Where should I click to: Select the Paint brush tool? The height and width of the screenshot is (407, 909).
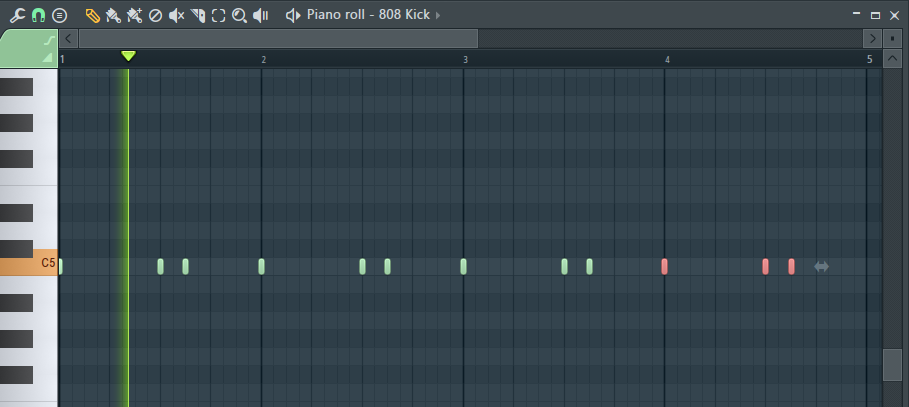pos(114,16)
